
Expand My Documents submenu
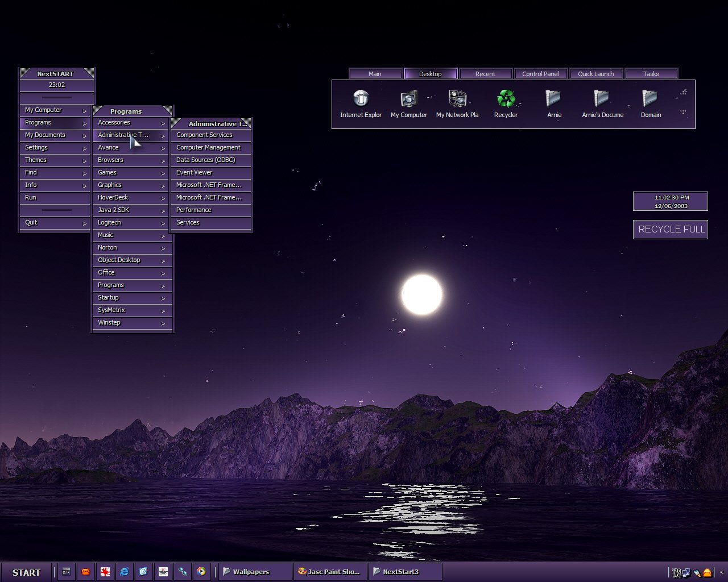click(x=56, y=135)
